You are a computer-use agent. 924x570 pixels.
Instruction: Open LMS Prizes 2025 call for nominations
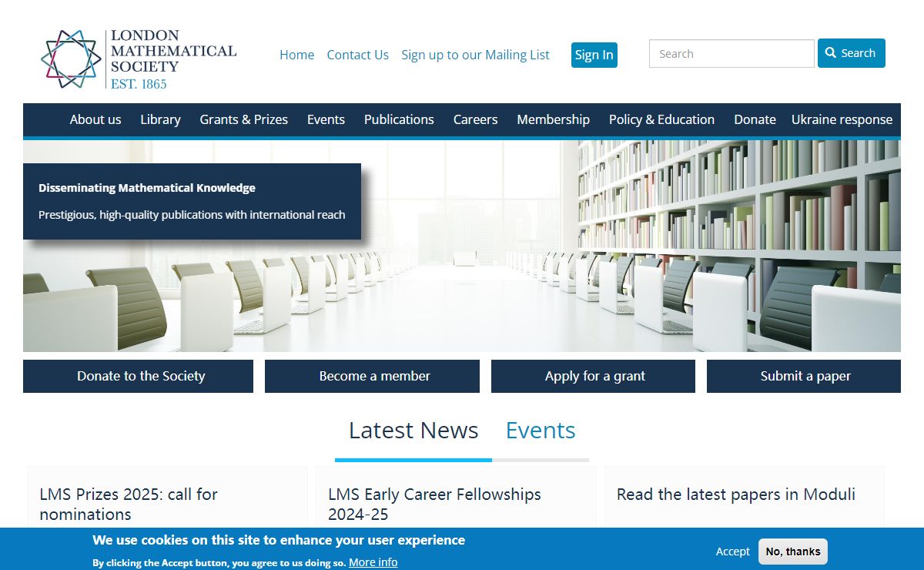tap(129, 504)
